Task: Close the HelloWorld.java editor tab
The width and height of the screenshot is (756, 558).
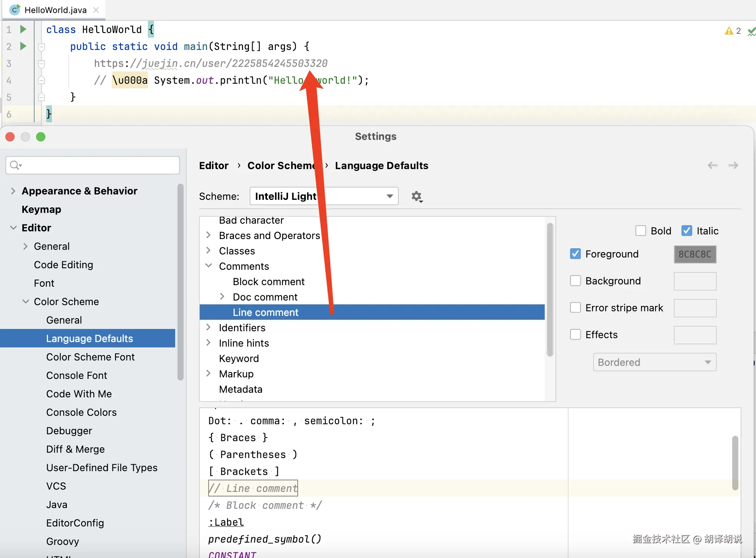Action: click(96, 10)
